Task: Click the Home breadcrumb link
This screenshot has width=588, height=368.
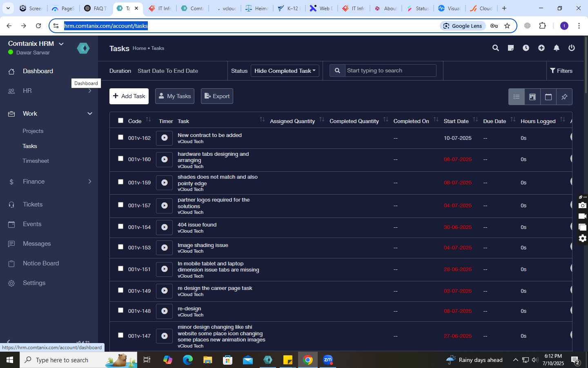Action: click(x=139, y=48)
